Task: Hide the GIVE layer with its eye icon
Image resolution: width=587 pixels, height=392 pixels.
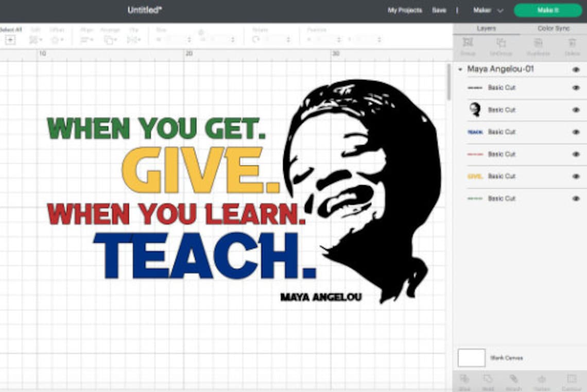Action: 576,176
